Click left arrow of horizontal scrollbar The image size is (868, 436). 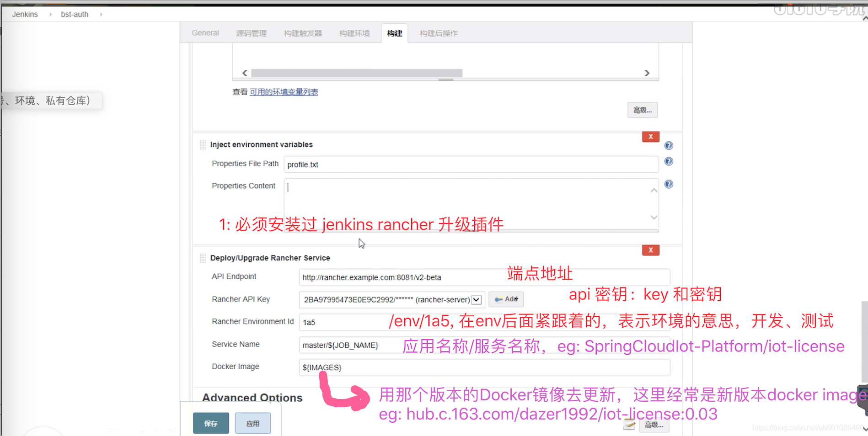pos(245,73)
